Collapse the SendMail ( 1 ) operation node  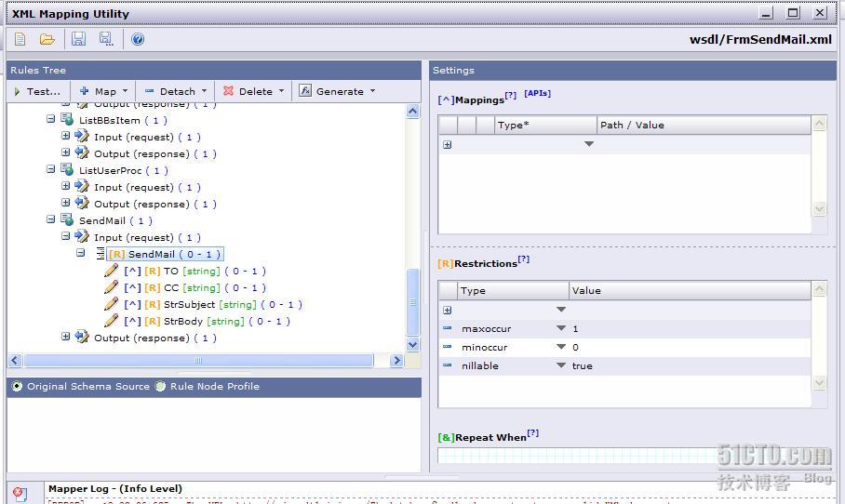click(50, 219)
